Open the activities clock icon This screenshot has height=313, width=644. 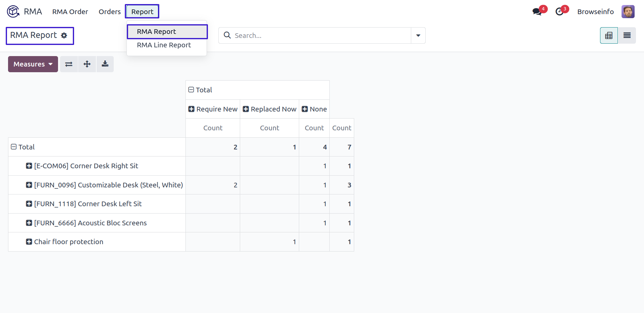point(559,12)
